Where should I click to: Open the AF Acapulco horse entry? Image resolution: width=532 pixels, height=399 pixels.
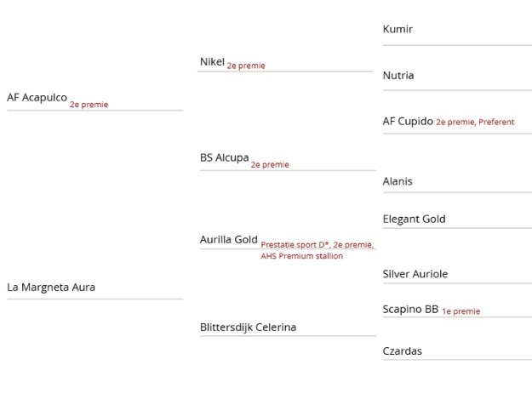click(37, 97)
